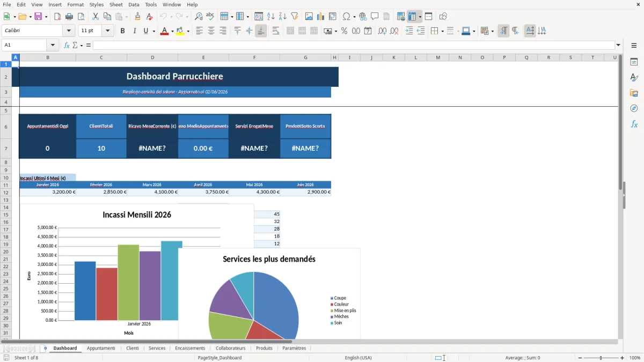
Task: Open Find and Replace
Action: (199, 17)
